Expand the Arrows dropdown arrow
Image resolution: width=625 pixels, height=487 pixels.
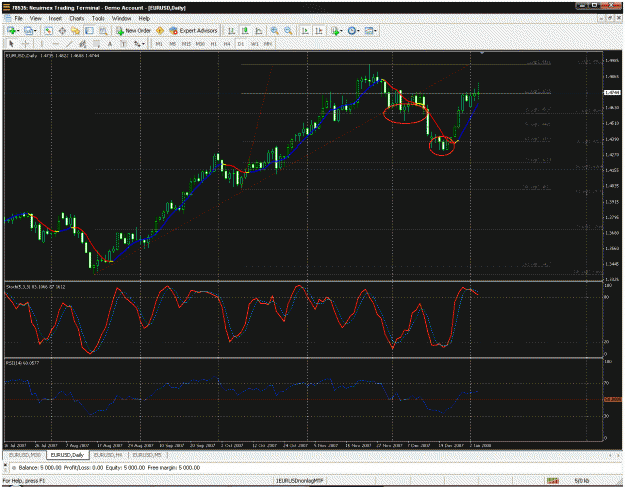tap(143, 44)
